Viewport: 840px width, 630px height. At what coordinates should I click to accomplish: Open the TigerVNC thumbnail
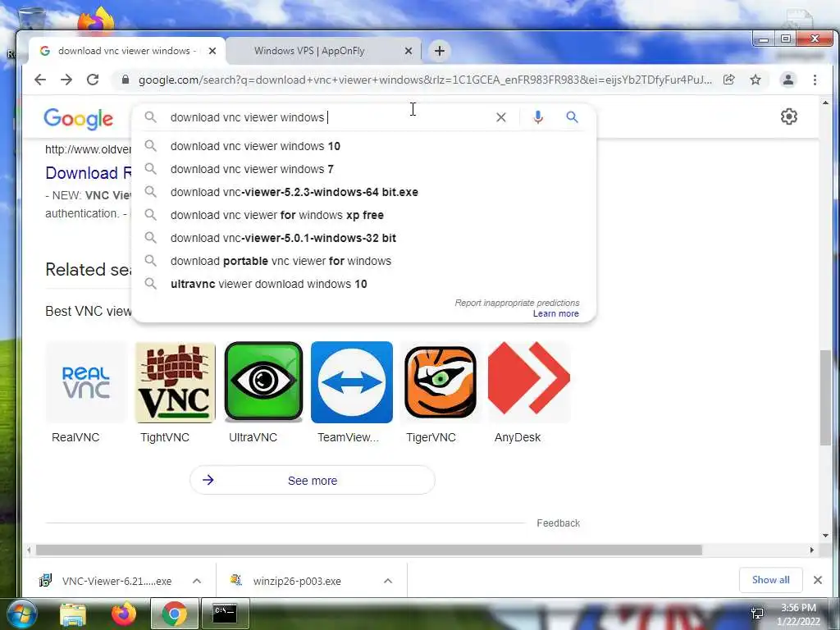pyautogui.click(x=441, y=382)
